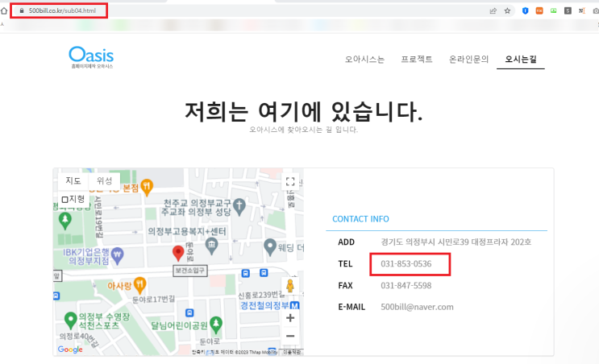Open the 온라인문의 menu
Image resolution: width=599 pixels, height=364 pixels.
[x=468, y=59]
